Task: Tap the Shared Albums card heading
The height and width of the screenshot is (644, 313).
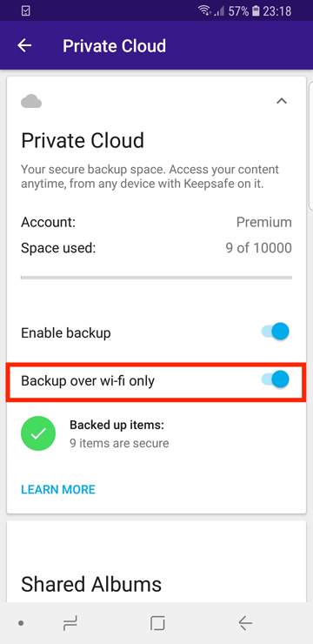Action: pyautogui.click(x=91, y=584)
